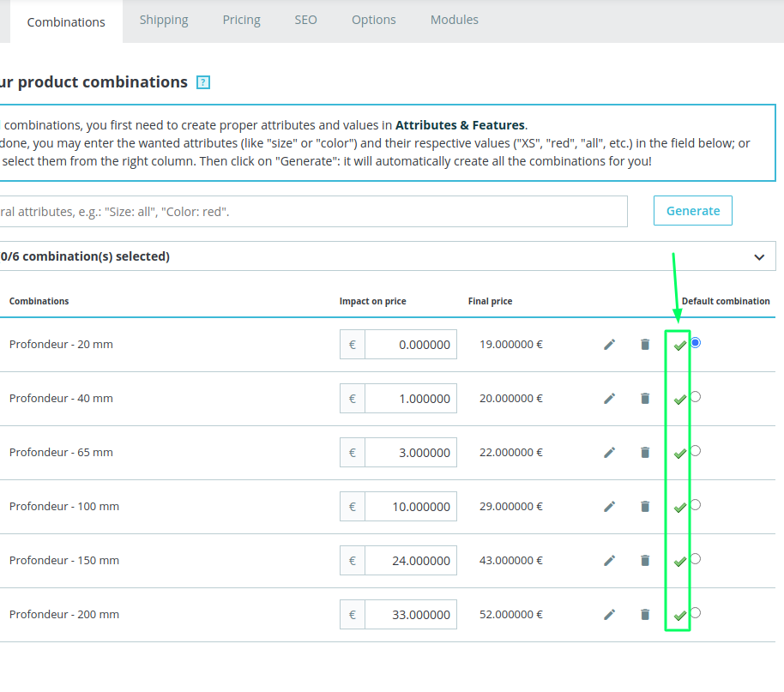Screen dimensions: 784x692
Task: Click green checkmark on Profondeur - 20 mm row
Action: pyautogui.click(x=679, y=345)
